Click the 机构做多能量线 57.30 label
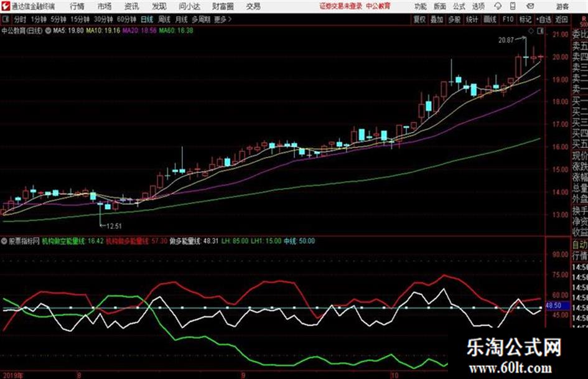Viewport: 588px width, 379px height. [136, 241]
